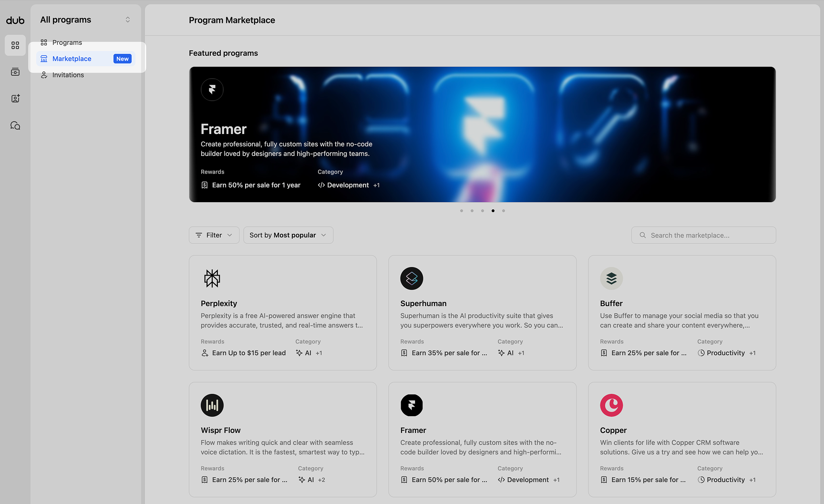Open the payouts wallet icon in sidebar

pyautogui.click(x=15, y=72)
